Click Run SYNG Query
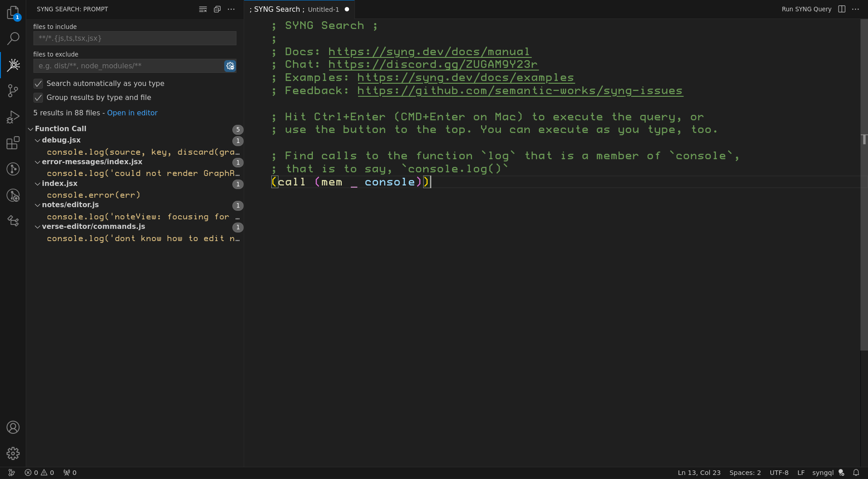The height and width of the screenshot is (479, 868). [x=806, y=9]
